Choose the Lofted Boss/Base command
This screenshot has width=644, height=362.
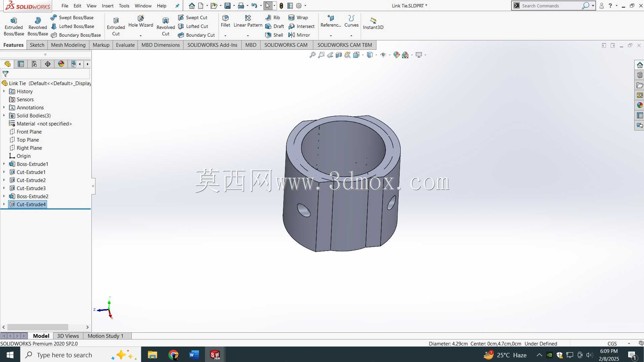click(x=73, y=26)
